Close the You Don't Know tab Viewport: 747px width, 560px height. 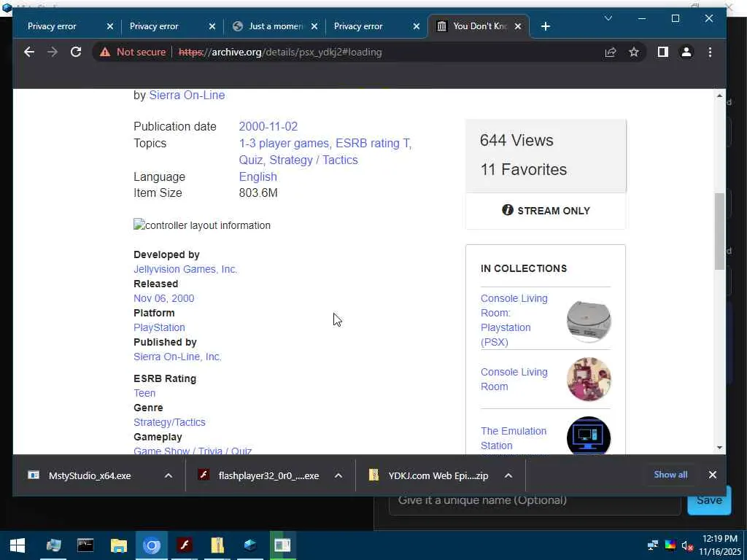(x=519, y=26)
